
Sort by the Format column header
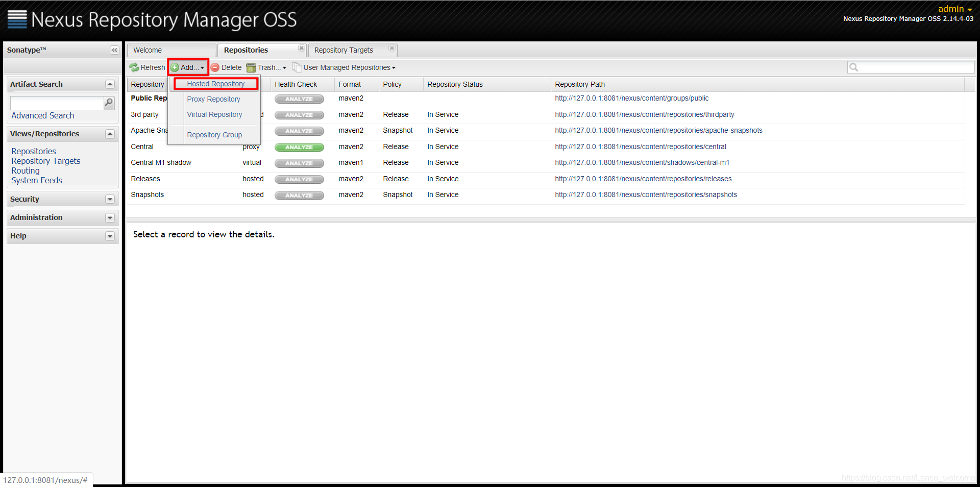click(x=356, y=84)
